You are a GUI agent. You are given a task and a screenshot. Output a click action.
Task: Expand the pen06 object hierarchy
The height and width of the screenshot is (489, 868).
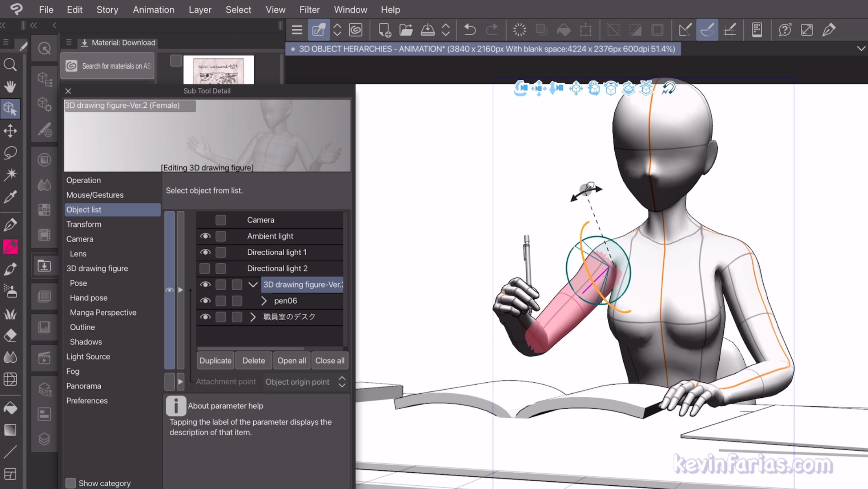264,301
